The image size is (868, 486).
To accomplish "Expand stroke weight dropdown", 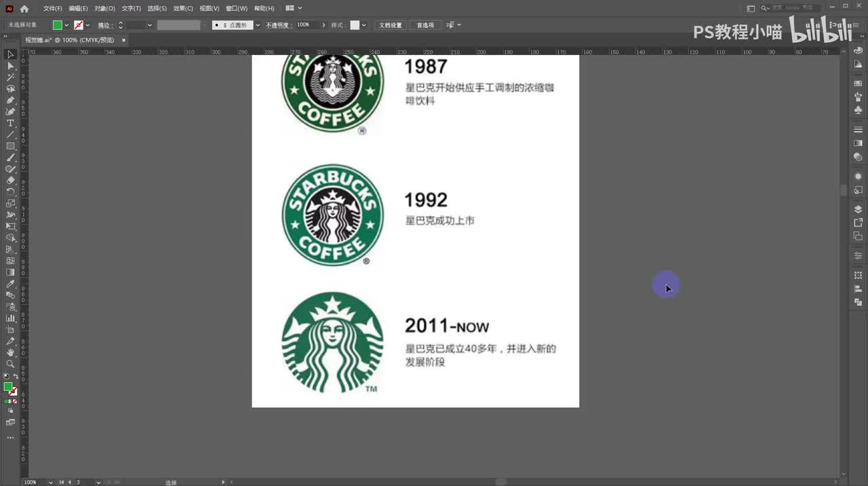I will tap(150, 25).
